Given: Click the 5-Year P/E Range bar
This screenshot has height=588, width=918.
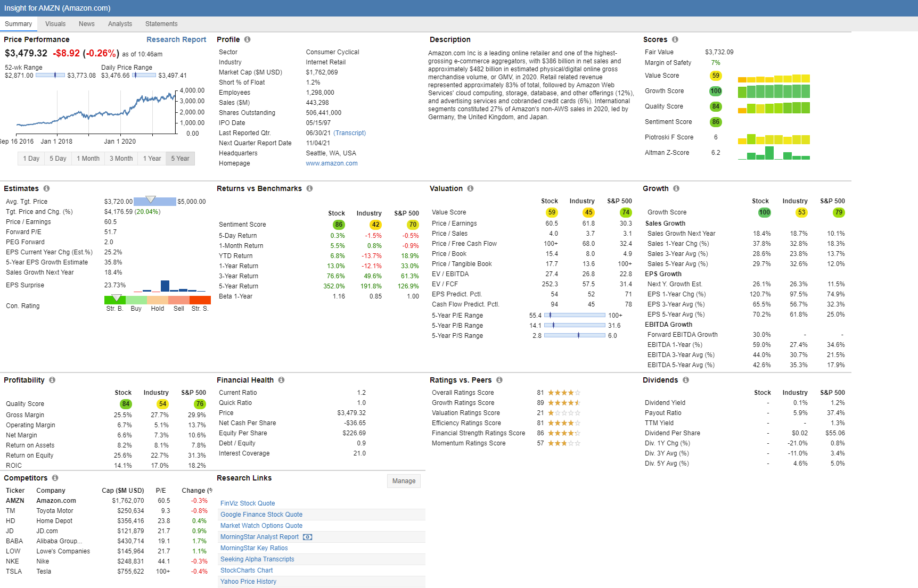Looking at the screenshot, I should coord(575,316).
